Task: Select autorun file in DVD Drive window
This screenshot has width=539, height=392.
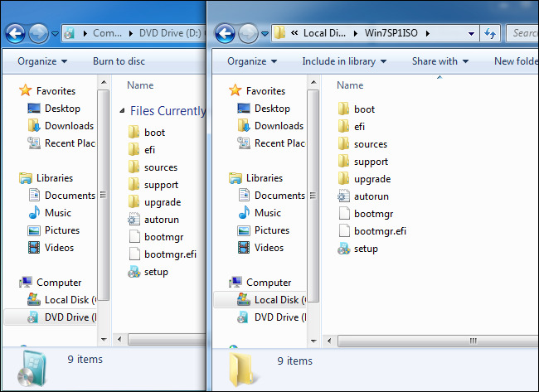Action: (x=153, y=220)
